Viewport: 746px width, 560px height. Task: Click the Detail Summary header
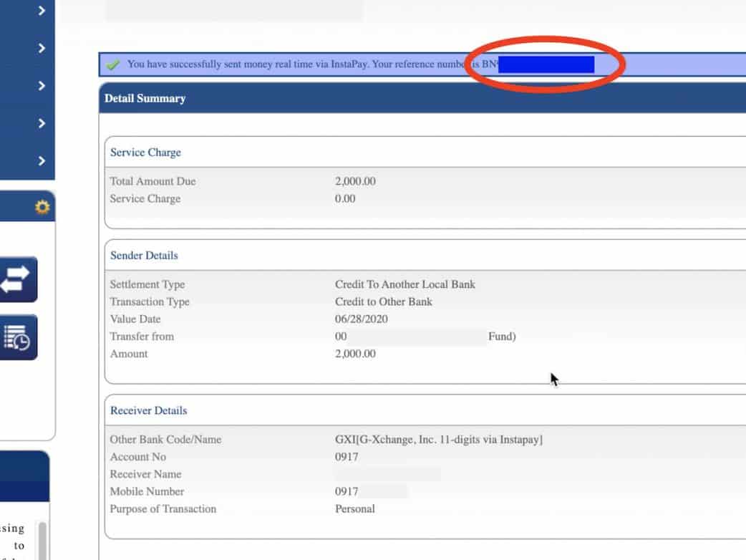[x=145, y=98]
